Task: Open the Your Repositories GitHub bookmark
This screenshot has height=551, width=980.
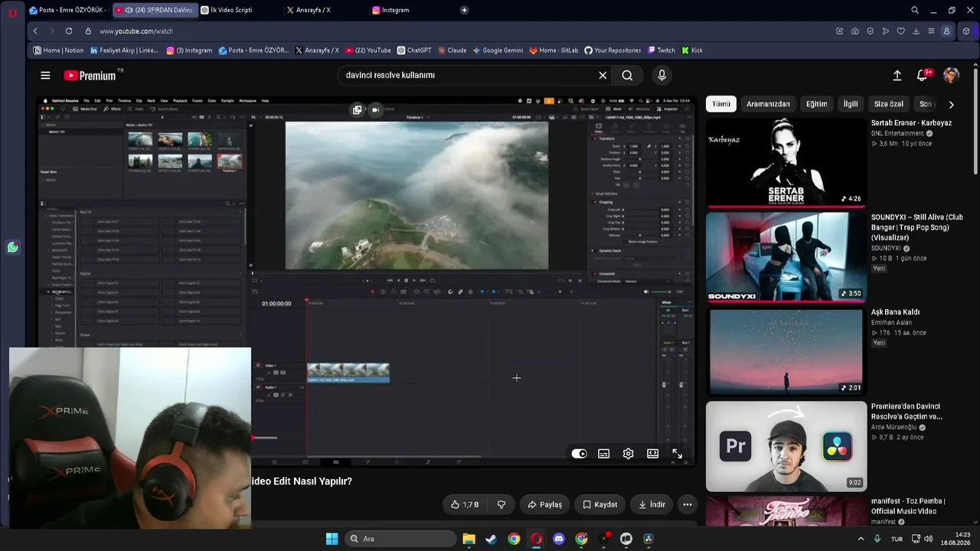Action: pos(612,51)
